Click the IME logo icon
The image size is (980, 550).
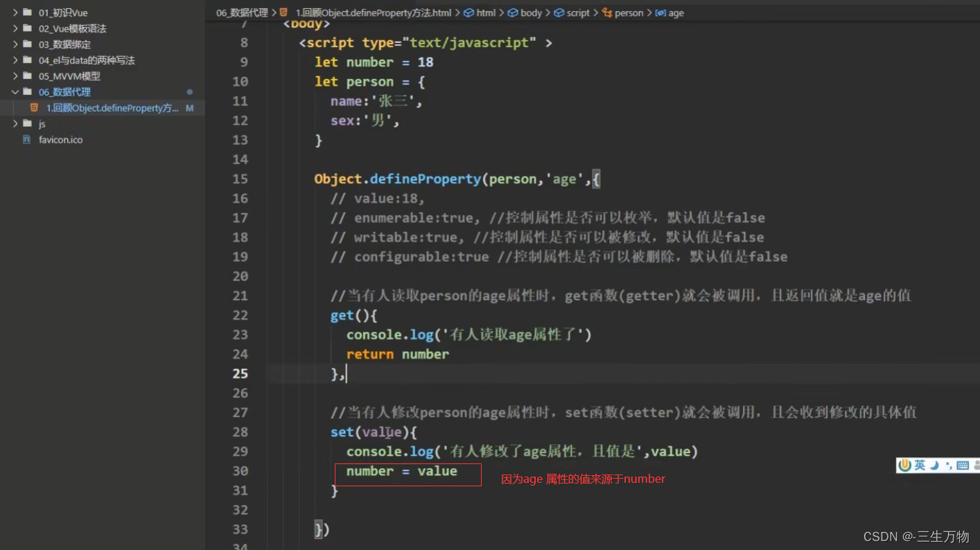pyautogui.click(x=904, y=465)
